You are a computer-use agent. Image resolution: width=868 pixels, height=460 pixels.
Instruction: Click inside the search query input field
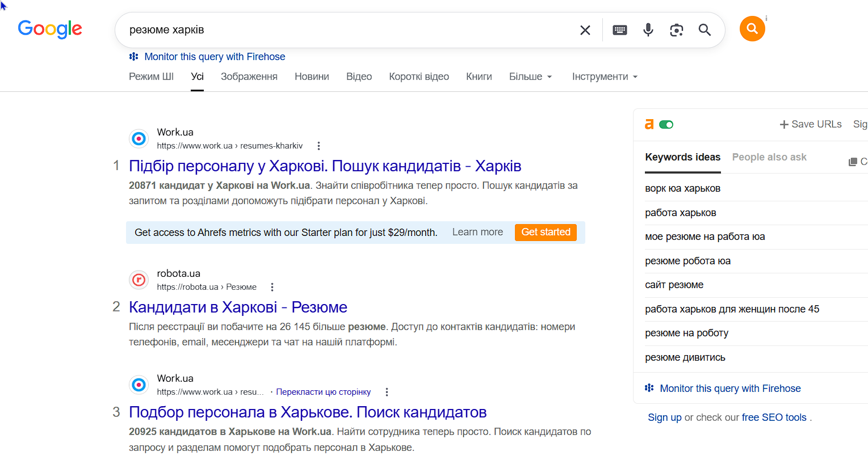pos(346,30)
